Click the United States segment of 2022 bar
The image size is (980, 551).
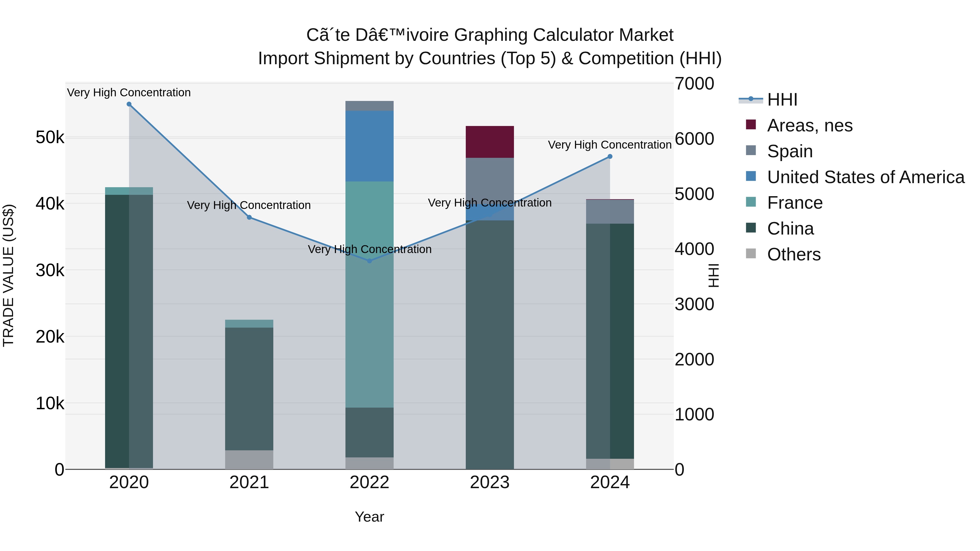coord(369,146)
